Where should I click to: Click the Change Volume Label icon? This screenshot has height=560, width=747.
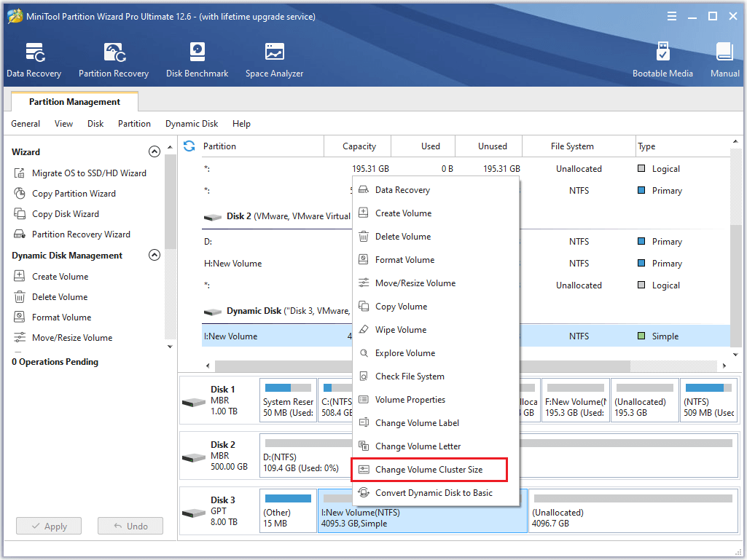point(364,423)
